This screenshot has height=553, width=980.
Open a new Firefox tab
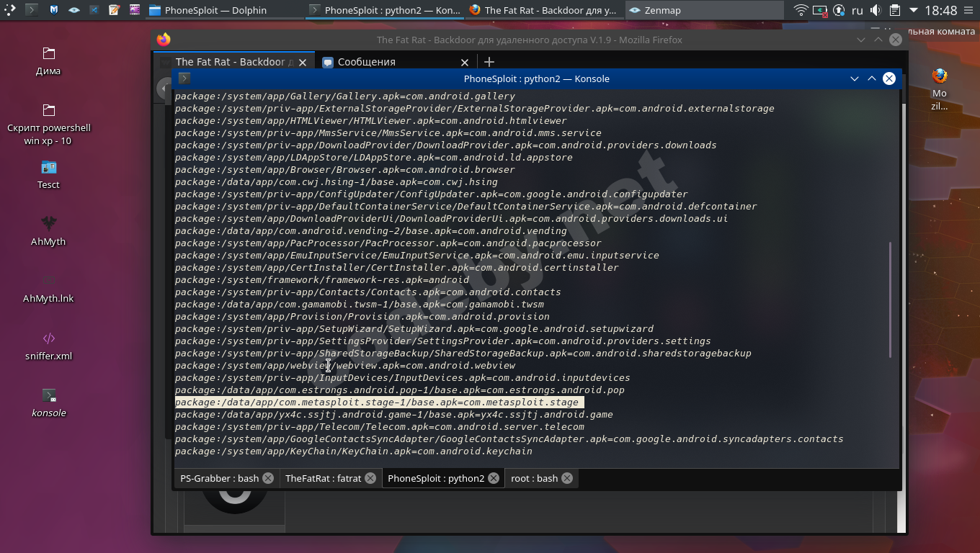point(489,62)
